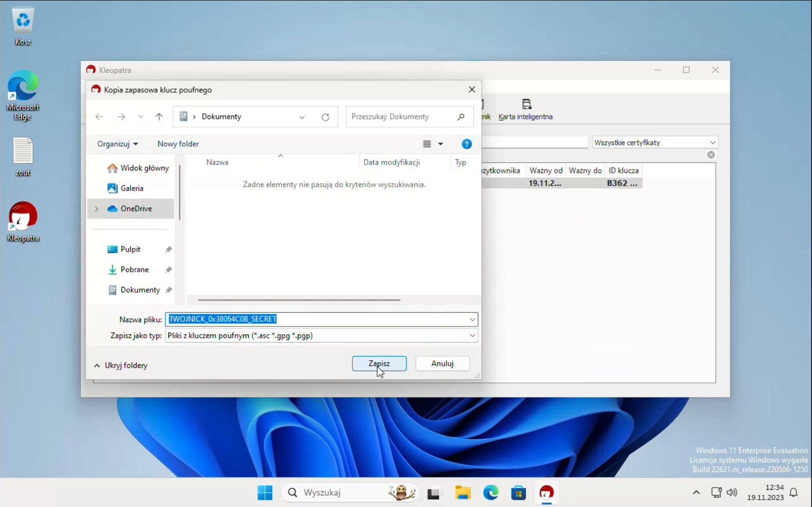Click the search magnifier icon in dialog
This screenshot has height=507, width=812.
pyautogui.click(x=461, y=117)
